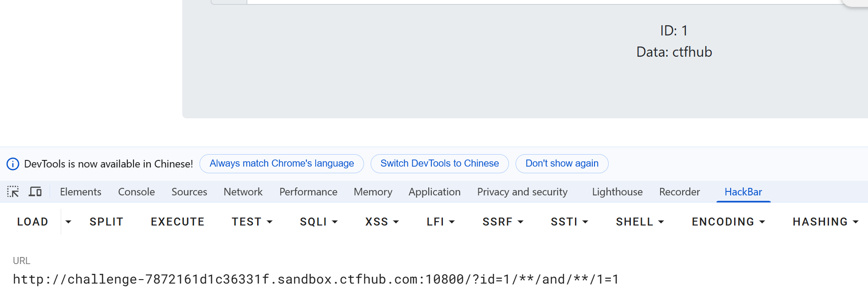Click the SPLIT button
Viewport: 868px width, 288px height.
[x=106, y=222]
